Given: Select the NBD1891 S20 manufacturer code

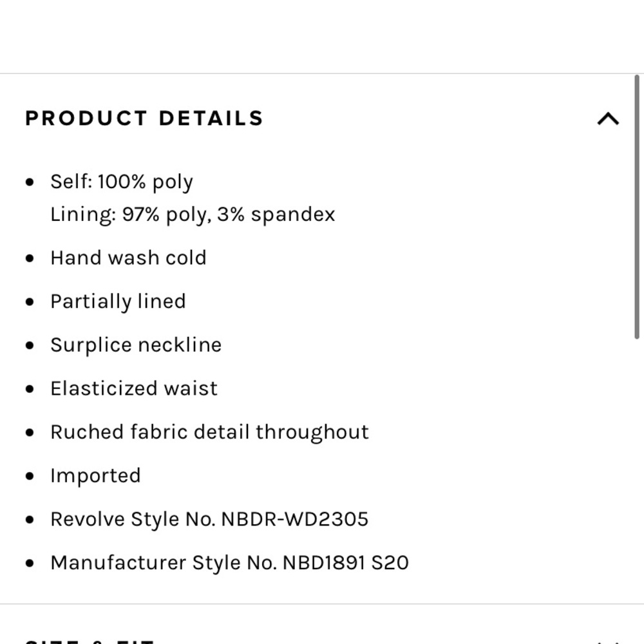Looking at the screenshot, I should [346, 563].
